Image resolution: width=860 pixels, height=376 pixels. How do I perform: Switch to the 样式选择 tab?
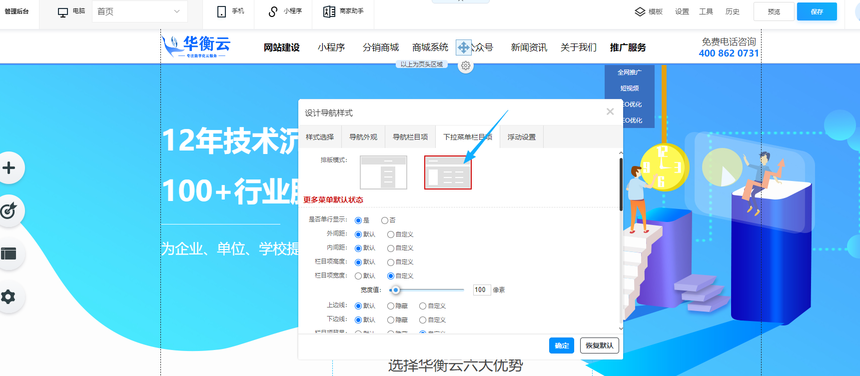click(320, 137)
